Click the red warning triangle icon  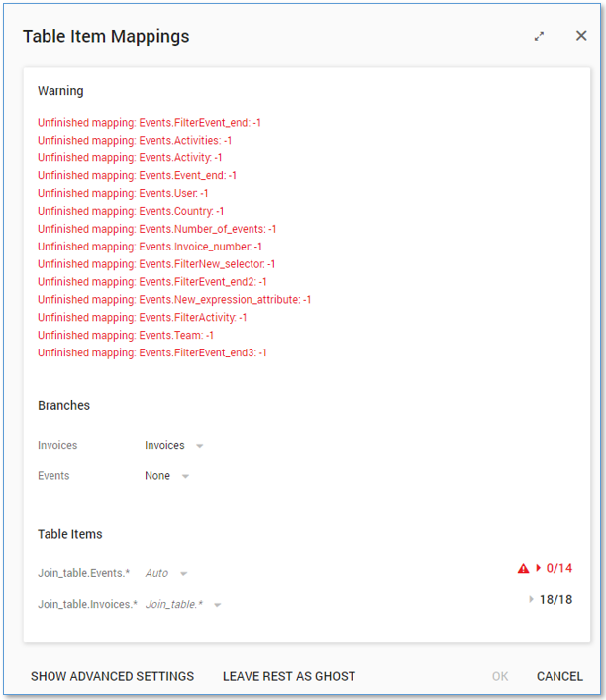[x=523, y=569]
